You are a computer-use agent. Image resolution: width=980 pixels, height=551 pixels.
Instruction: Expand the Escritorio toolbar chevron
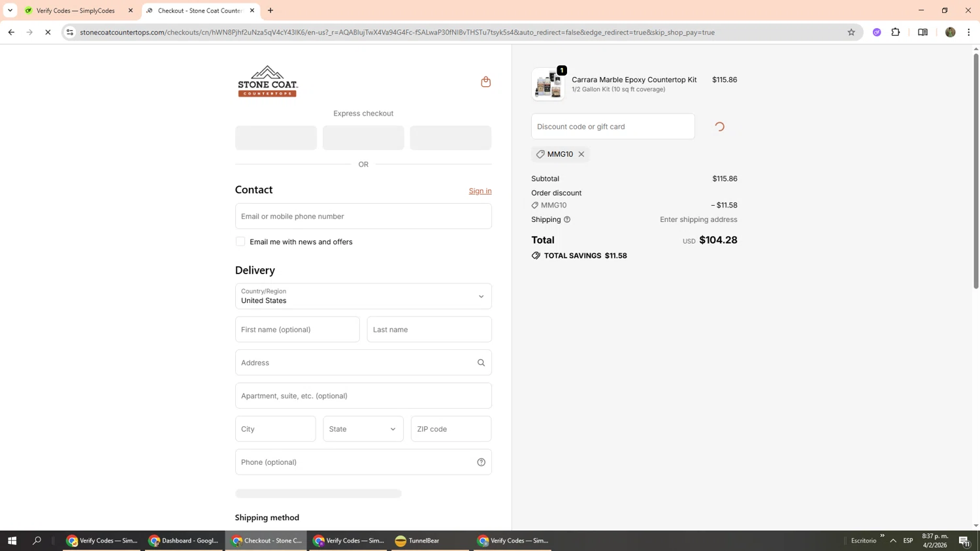coord(882,536)
